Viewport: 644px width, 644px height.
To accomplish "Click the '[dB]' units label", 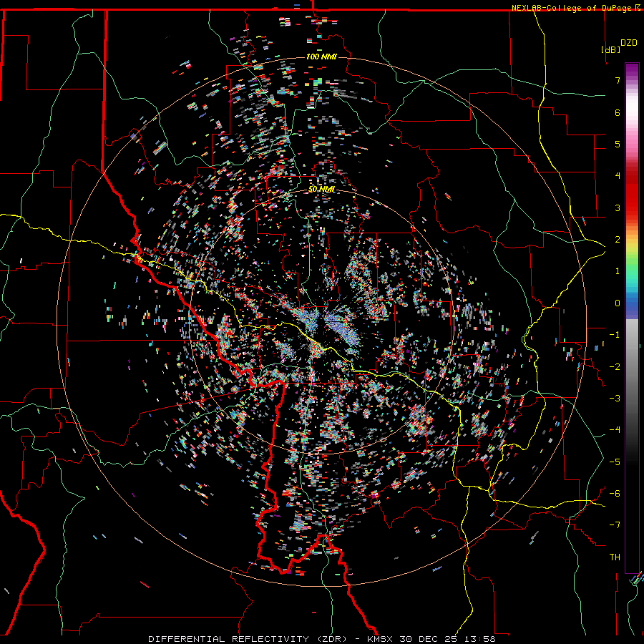I will point(611,49).
